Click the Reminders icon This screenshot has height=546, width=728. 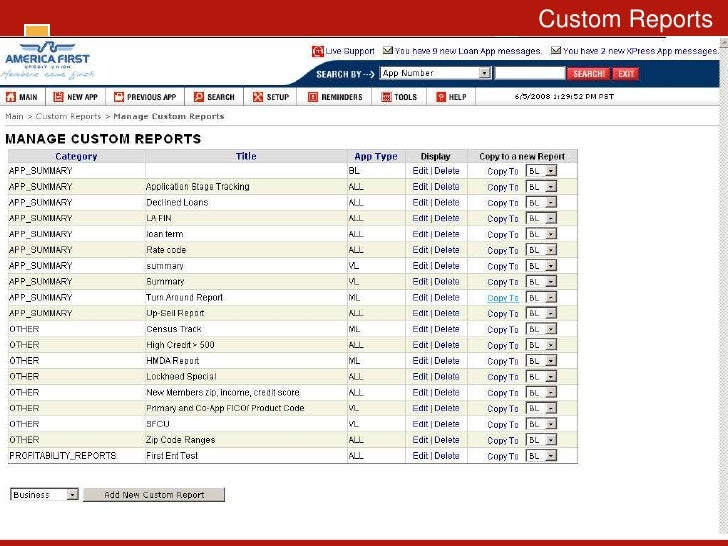click(313, 97)
